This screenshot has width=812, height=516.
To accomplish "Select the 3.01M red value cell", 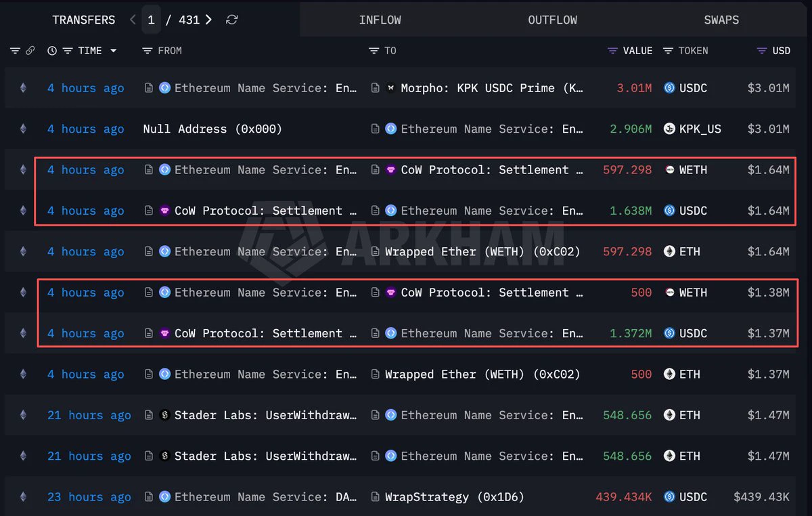I will (635, 88).
